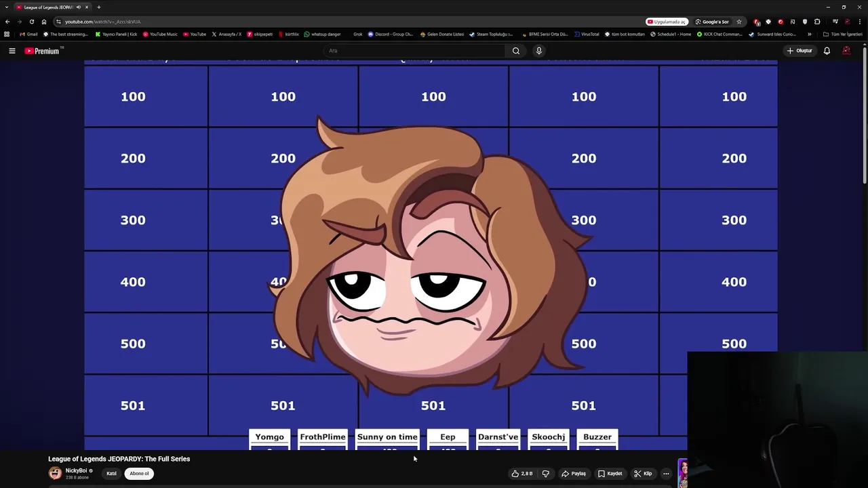Open the apps grid in bookmarks bar
The image size is (868, 488).
click(7, 34)
